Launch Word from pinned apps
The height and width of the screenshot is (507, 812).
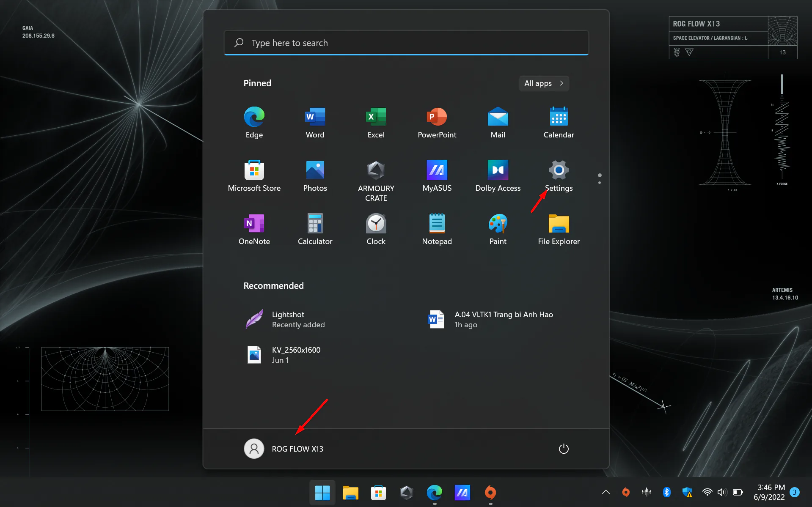pos(315,123)
